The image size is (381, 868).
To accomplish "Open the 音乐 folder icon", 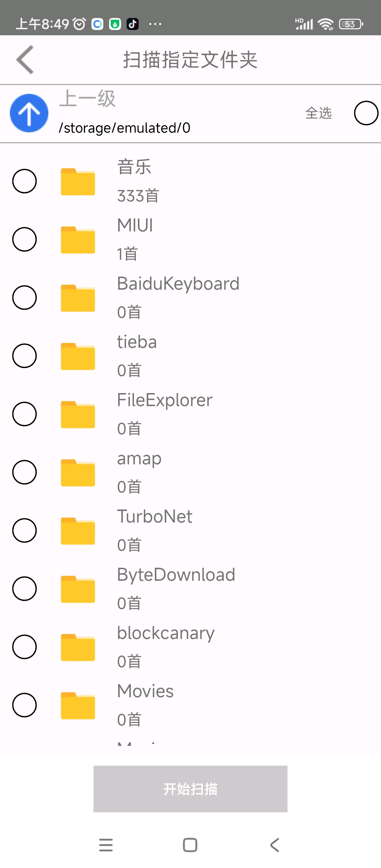I will click(78, 182).
